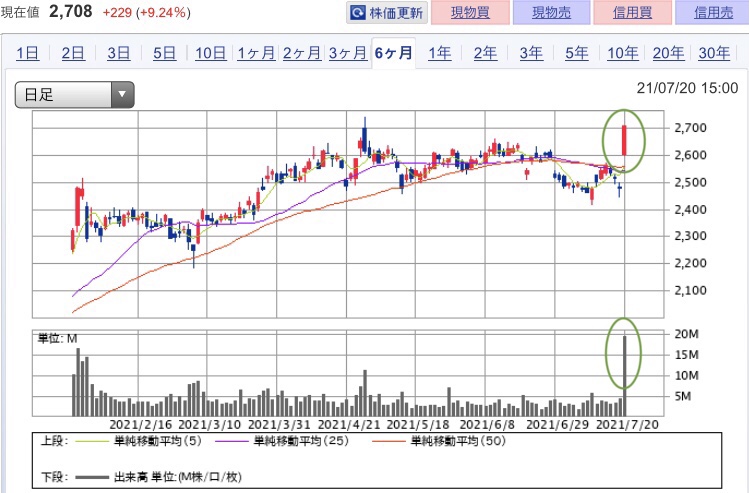Click the 単純移動平均(50) legend entry
Viewport: 749px width, 493px height.
click(439, 441)
